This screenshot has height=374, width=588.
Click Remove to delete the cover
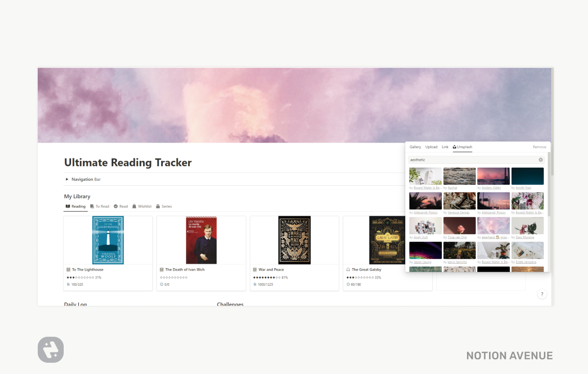click(539, 147)
